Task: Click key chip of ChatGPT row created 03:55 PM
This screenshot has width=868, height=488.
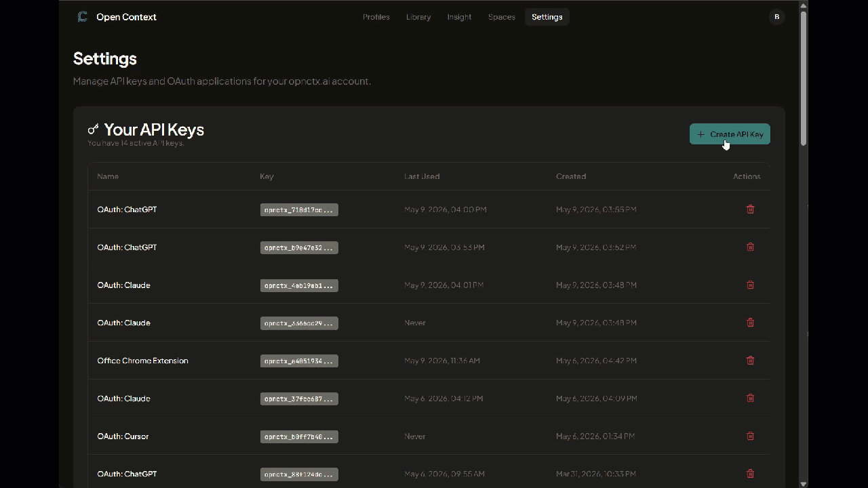Action: click(x=299, y=210)
